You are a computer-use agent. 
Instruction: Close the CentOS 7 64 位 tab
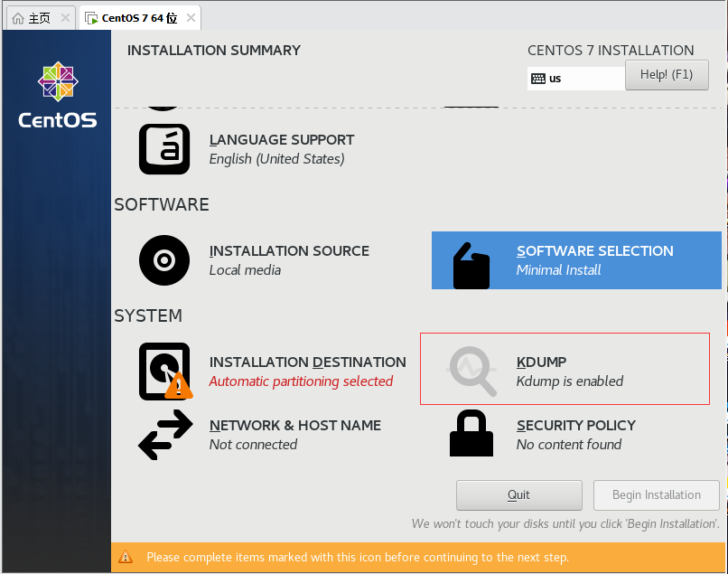pos(191,18)
